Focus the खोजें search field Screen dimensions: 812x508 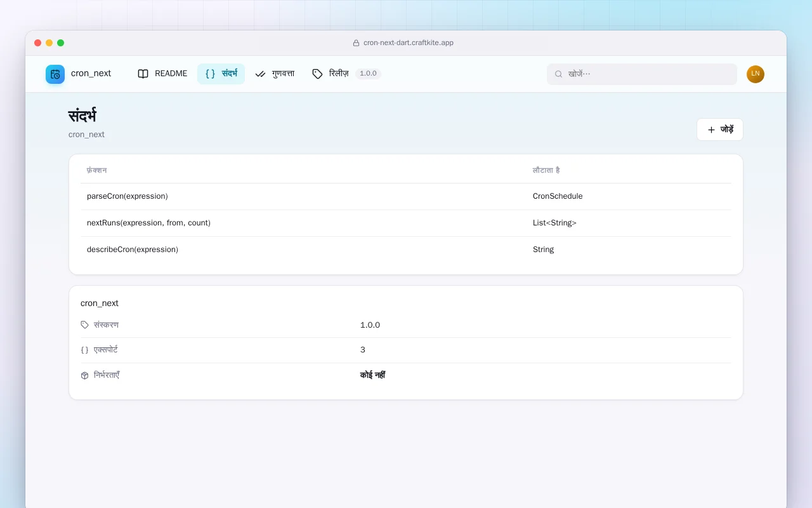[642, 74]
